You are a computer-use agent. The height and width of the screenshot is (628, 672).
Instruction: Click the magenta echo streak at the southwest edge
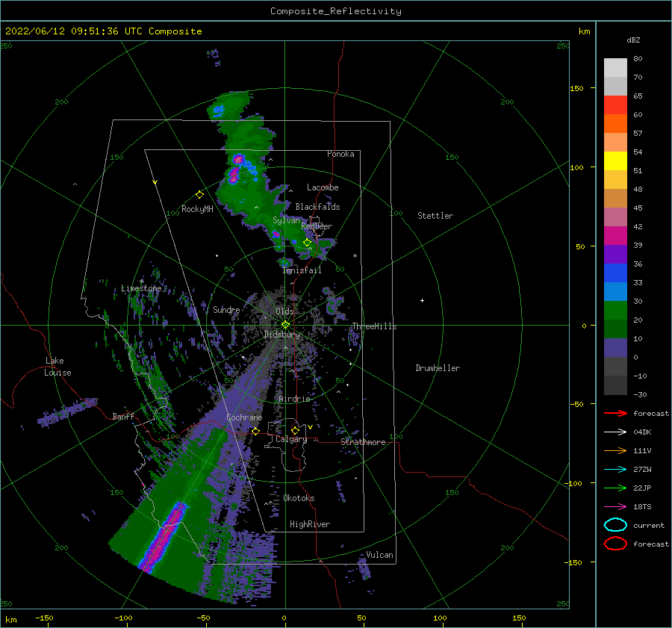(164, 537)
